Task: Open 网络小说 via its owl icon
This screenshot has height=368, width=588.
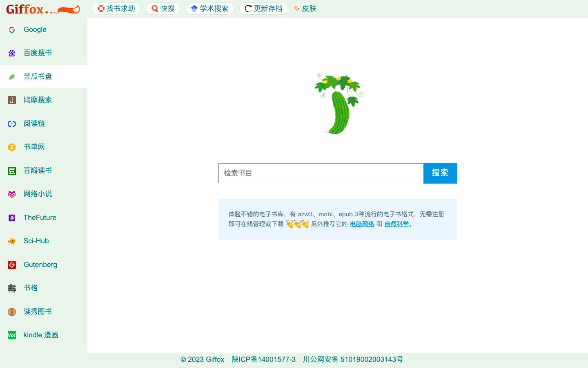Action: coord(11,194)
